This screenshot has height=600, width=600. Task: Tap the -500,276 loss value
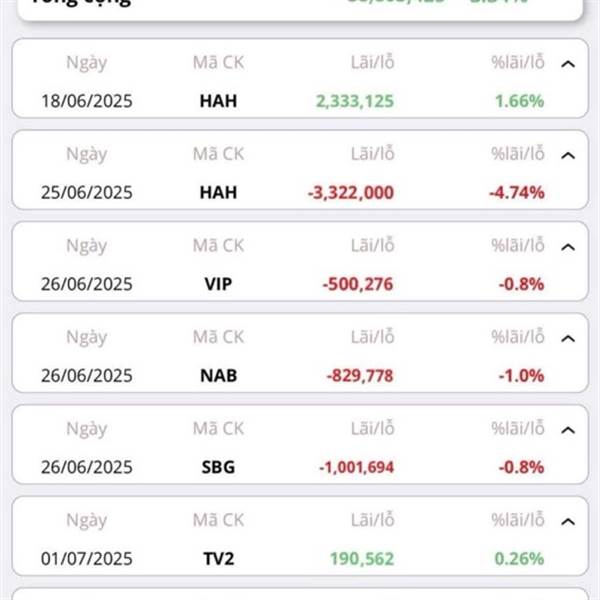[358, 284]
